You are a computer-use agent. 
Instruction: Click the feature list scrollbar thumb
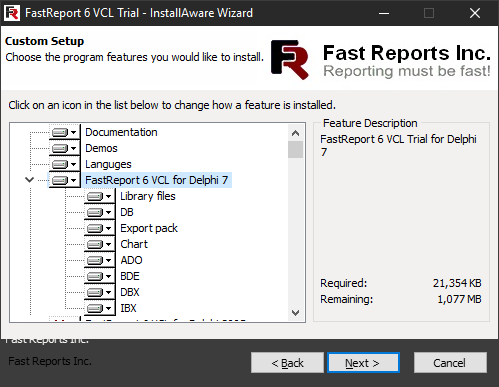tap(295, 150)
